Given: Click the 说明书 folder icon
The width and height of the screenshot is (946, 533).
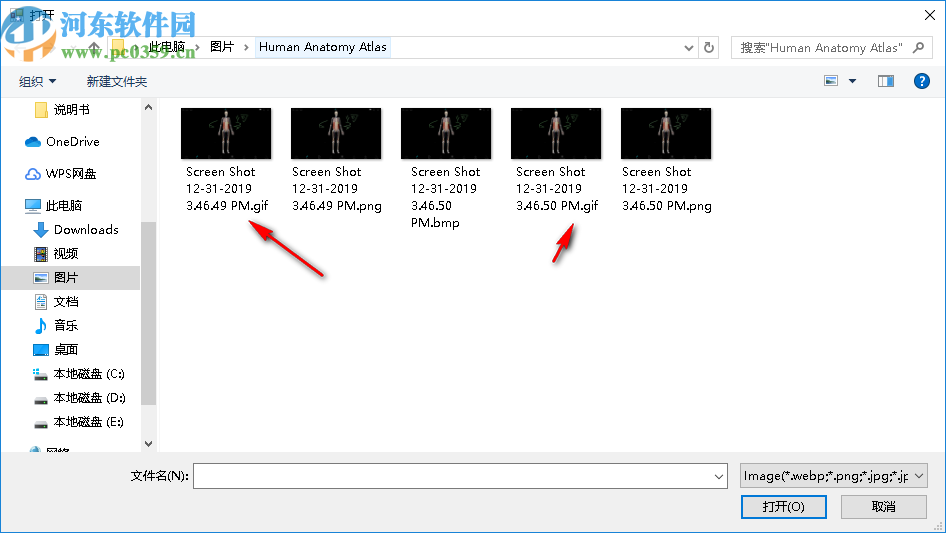Looking at the screenshot, I should tap(41, 110).
